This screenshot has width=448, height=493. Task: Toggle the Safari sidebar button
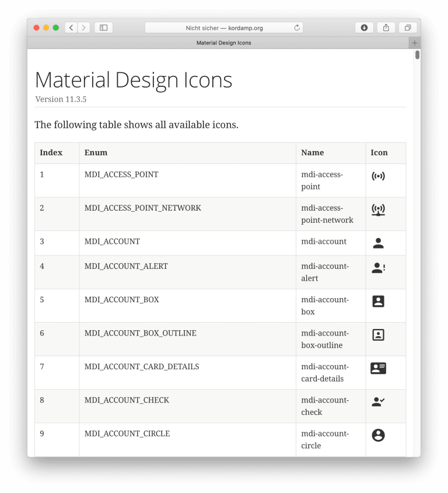(x=103, y=27)
